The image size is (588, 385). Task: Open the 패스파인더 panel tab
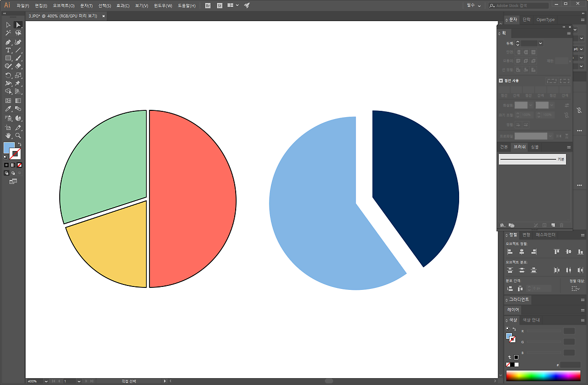[545, 235]
